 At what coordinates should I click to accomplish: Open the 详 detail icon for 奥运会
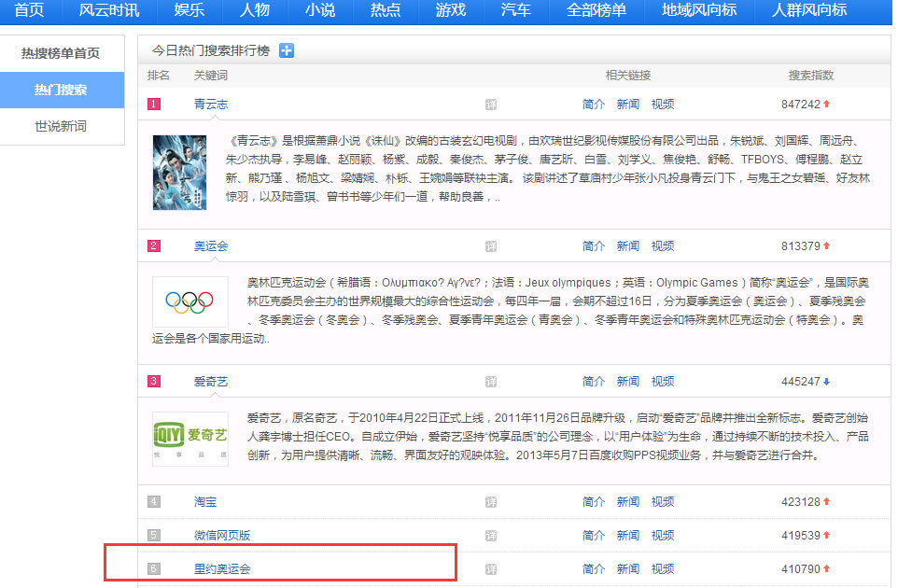pyautogui.click(x=491, y=246)
